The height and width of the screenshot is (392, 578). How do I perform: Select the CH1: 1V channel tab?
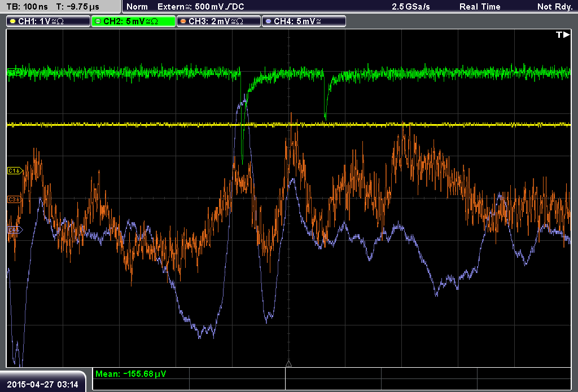[49, 21]
